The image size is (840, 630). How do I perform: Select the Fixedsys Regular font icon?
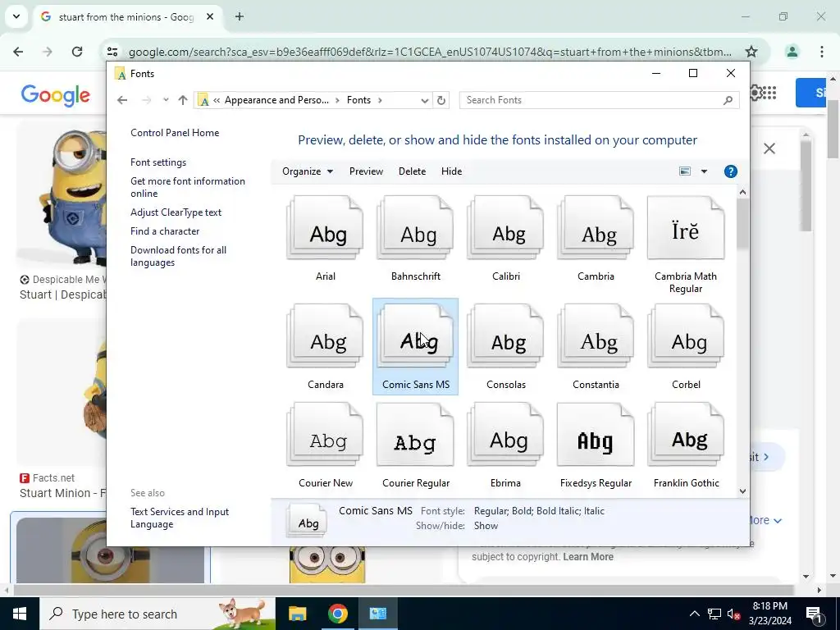(596, 435)
